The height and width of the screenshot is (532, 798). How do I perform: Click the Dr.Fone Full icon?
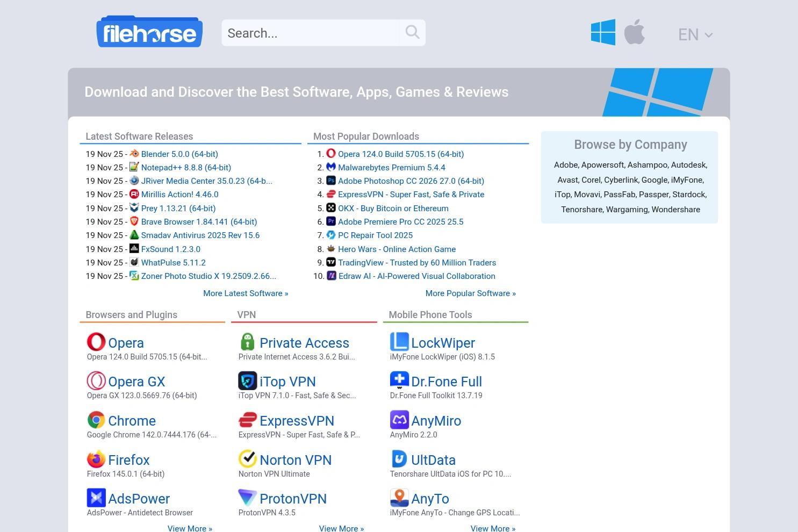tap(399, 380)
